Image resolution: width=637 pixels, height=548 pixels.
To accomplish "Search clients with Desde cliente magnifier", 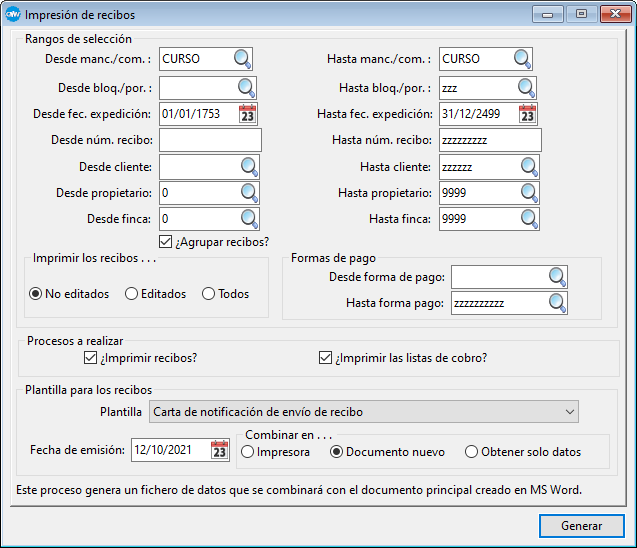I will click(248, 167).
